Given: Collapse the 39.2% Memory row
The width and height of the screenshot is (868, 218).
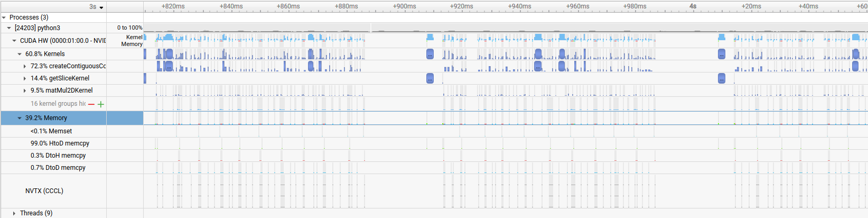Looking at the screenshot, I should click(x=20, y=118).
